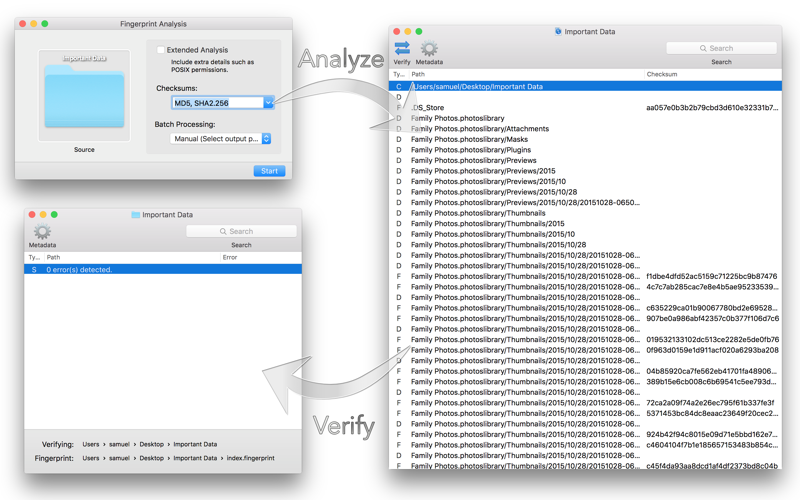
Task: Click the checksum starting 04b85920ca7fe562eb
Action: click(x=712, y=371)
